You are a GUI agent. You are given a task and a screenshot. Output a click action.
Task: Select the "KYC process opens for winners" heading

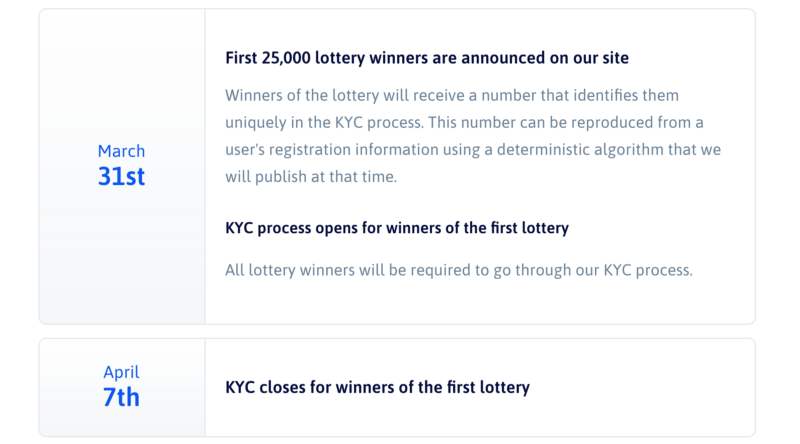(397, 228)
